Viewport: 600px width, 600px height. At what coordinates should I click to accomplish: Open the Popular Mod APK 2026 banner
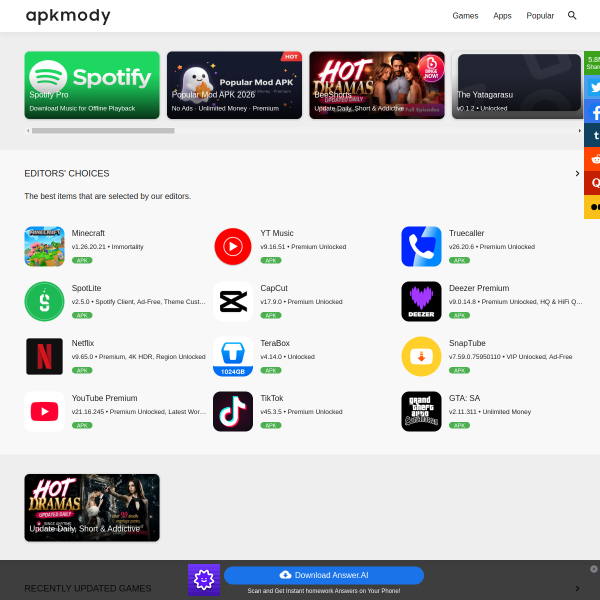[x=234, y=85]
